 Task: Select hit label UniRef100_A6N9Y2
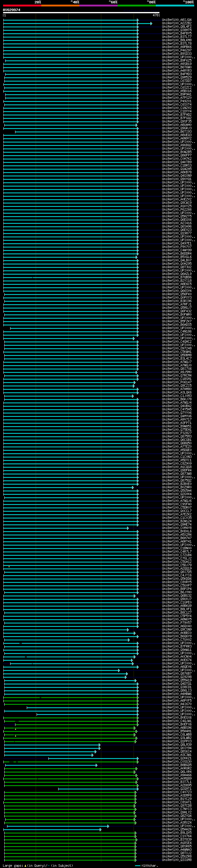(177, 138)
